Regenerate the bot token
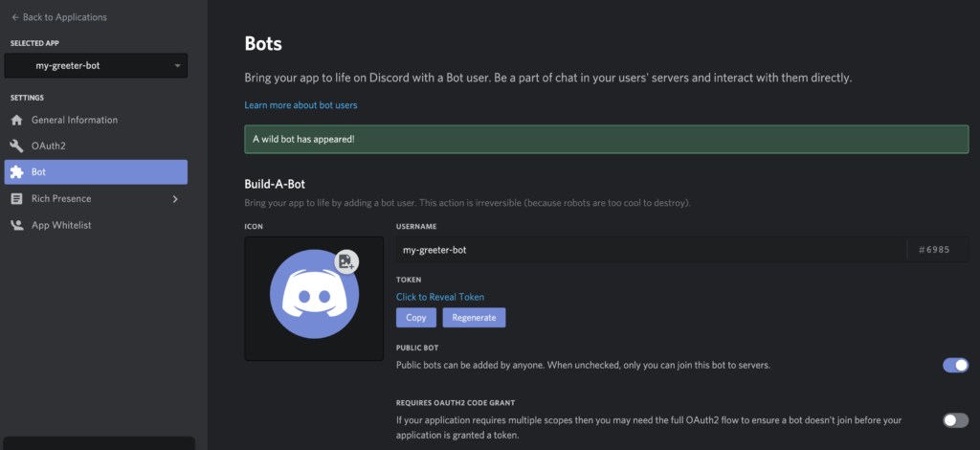Image resolution: width=980 pixels, height=450 pixels. [474, 318]
